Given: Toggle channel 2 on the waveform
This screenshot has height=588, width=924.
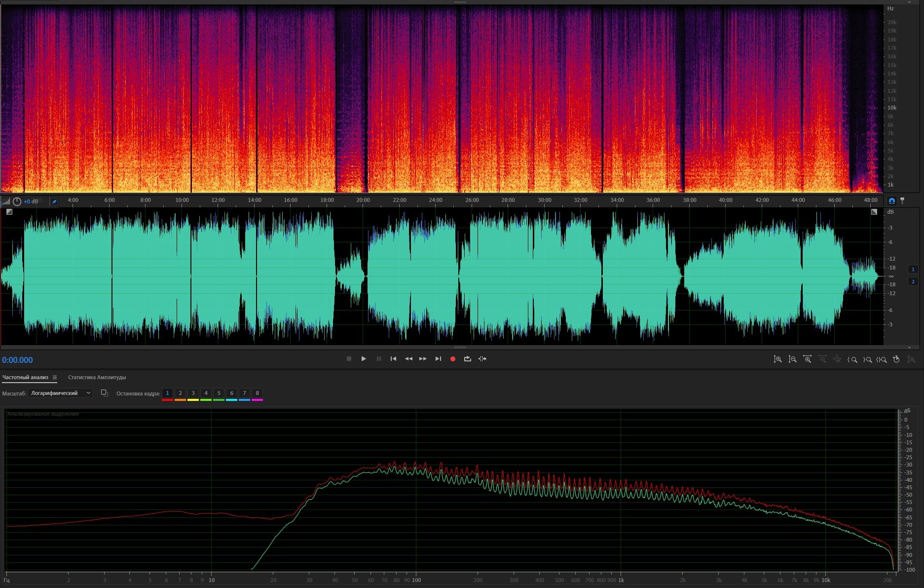Looking at the screenshot, I should 913,281.
